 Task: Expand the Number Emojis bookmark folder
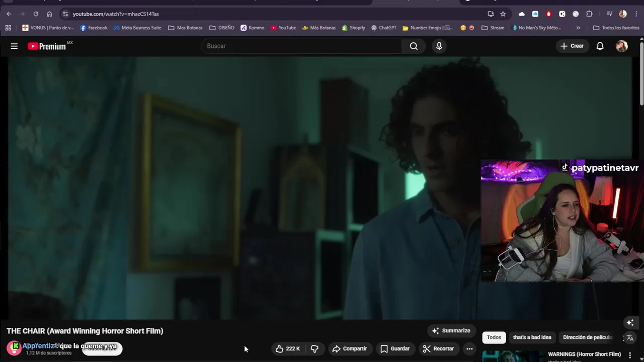click(428, 28)
